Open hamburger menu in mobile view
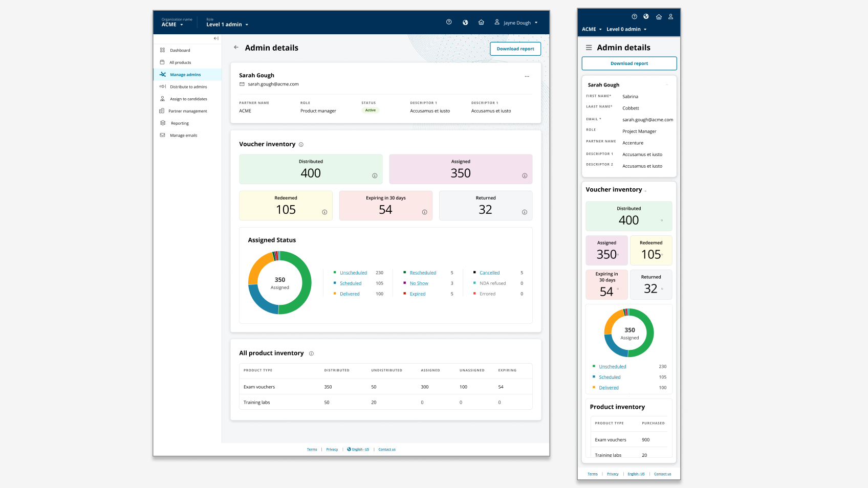 click(x=589, y=48)
